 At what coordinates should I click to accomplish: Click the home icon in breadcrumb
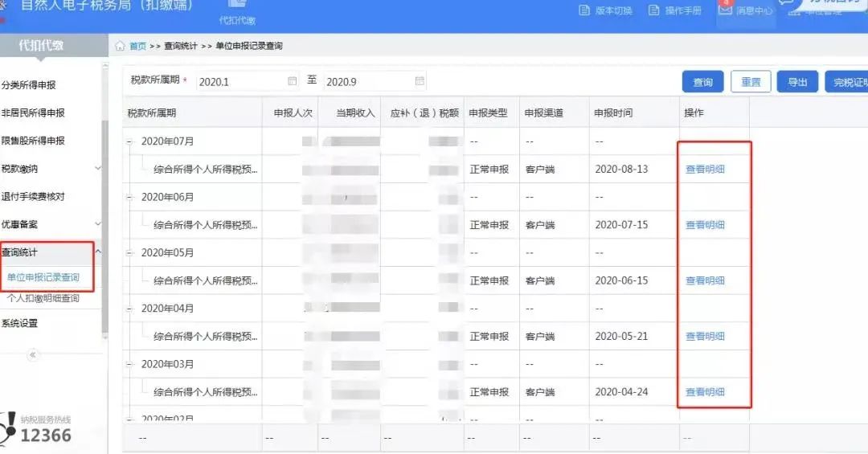point(120,46)
